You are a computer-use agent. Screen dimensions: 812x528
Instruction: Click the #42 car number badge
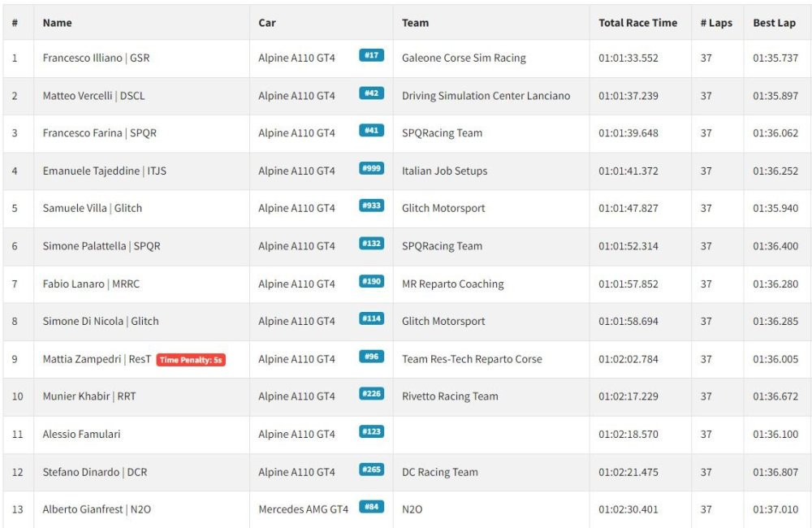click(371, 93)
